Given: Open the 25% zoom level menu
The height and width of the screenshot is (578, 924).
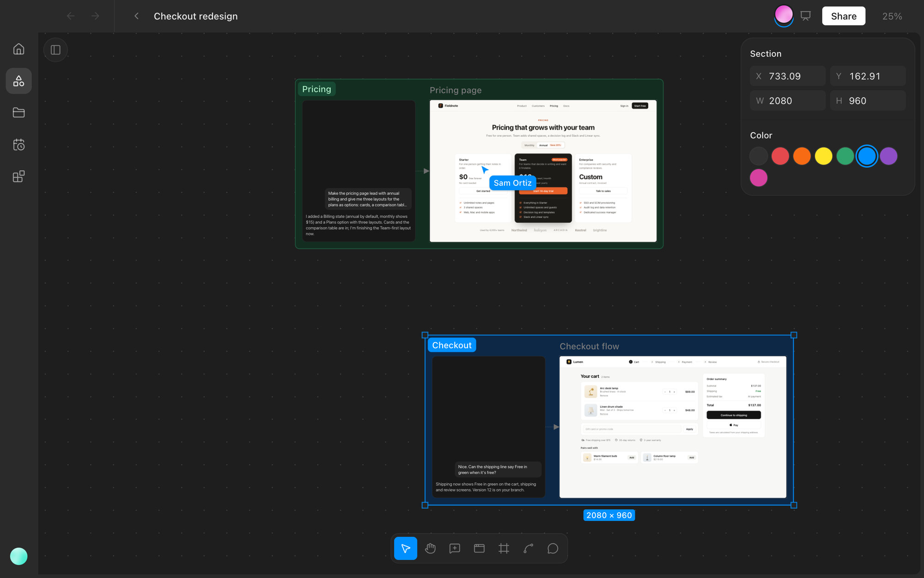Looking at the screenshot, I should [892, 16].
